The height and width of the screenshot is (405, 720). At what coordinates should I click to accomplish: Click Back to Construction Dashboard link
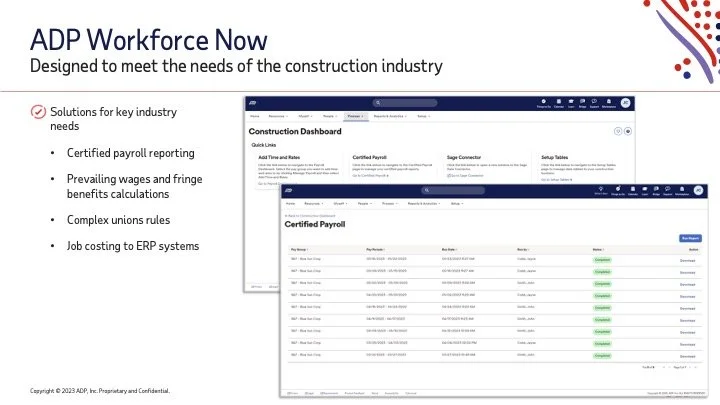pyautogui.click(x=310, y=216)
